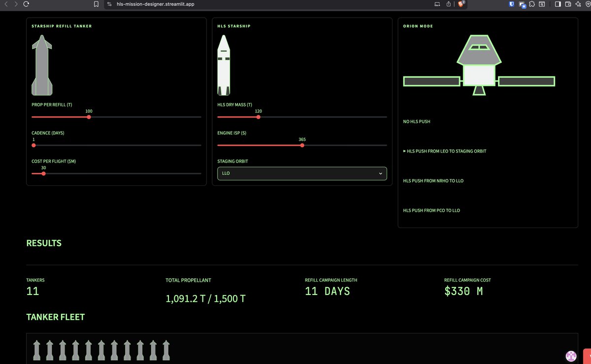
Task: Go back using the browser back arrow
Action: (x=6, y=4)
